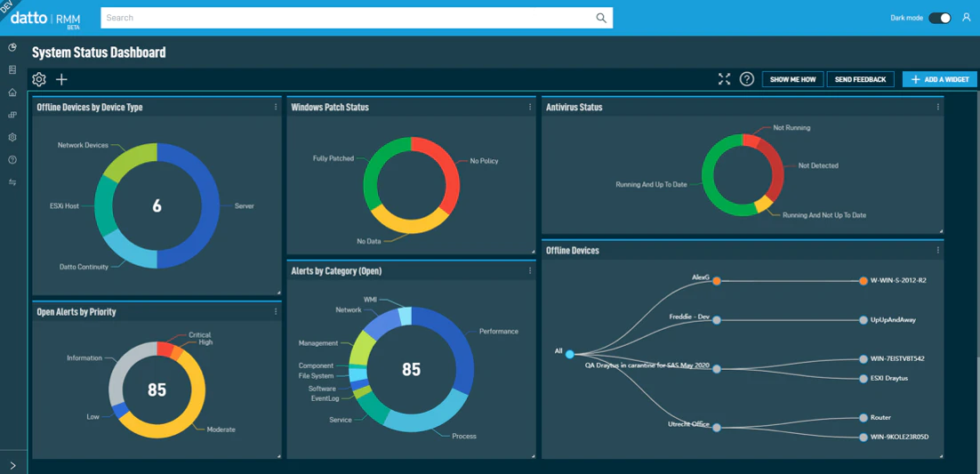The height and width of the screenshot is (474, 980).
Task: Select the WIN-9KOLE23R05D device node
Action: point(864,438)
